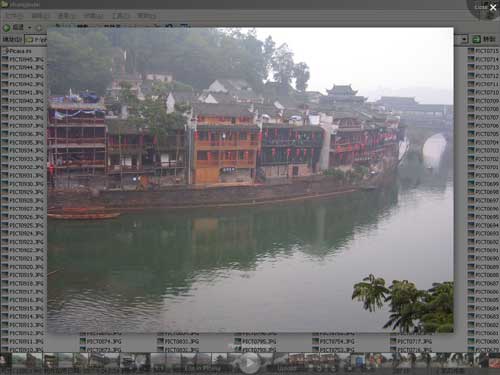Image resolution: width=500 pixels, height=375 pixels.
Task: Click the enlarged riverside town photo
Action: [250, 180]
